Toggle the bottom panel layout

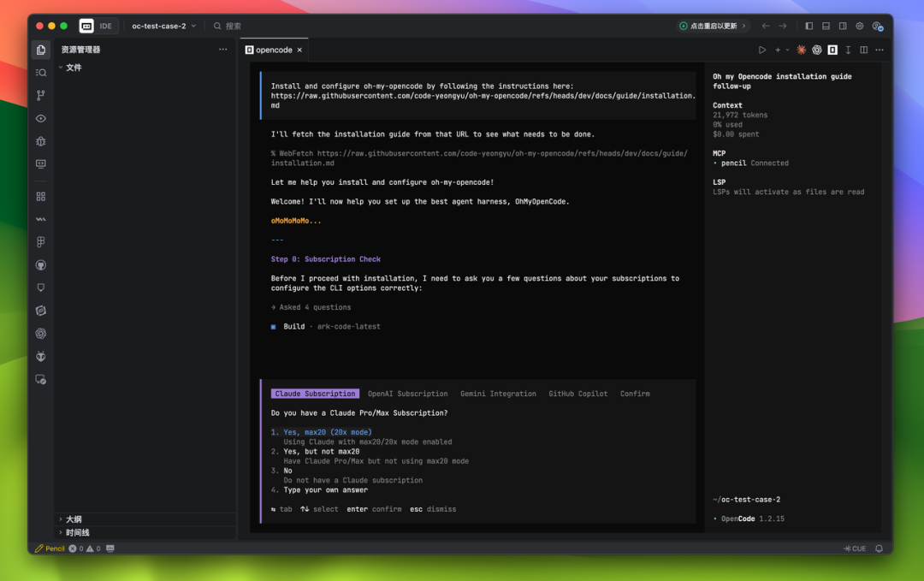(x=826, y=26)
